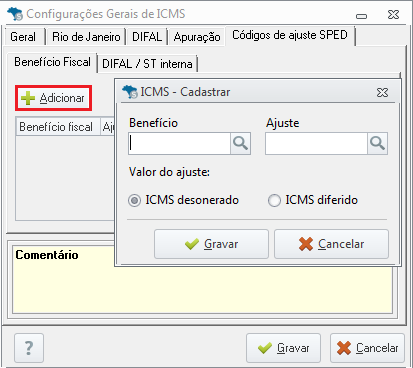
Task: Select the ICMS desonerado radio option
Action: [134, 201]
